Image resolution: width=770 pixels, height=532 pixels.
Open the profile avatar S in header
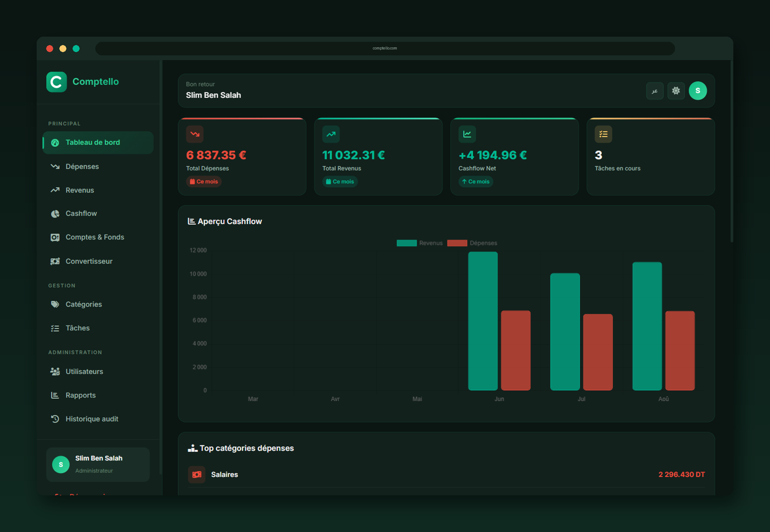click(x=698, y=91)
